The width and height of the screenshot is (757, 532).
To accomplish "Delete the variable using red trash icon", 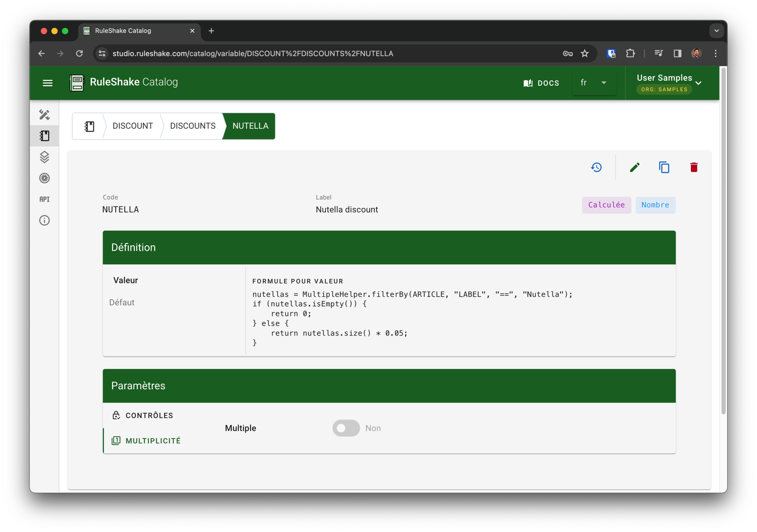I will (x=694, y=167).
